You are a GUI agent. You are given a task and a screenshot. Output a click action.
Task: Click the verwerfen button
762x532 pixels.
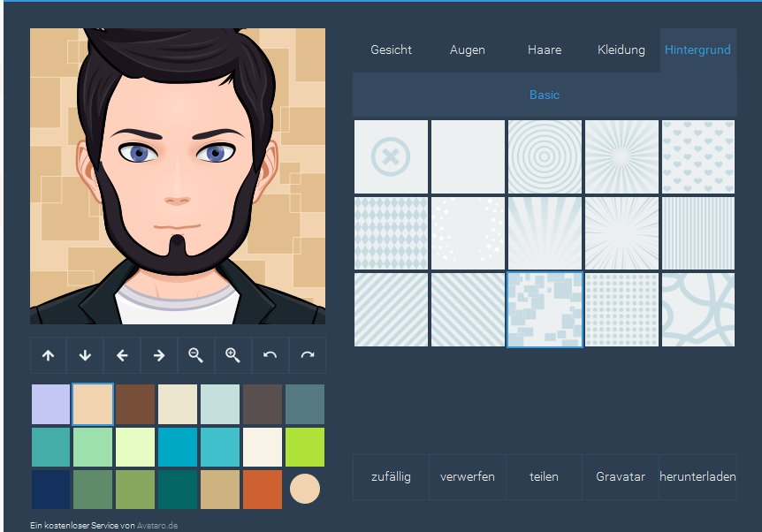(x=468, y=477)
